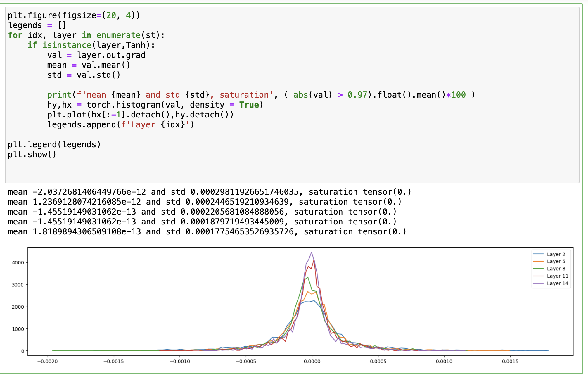Click the orange Layer 5 legend line
Image resolution: width=588 pixels, height=377 pixels.
[538, 261]
